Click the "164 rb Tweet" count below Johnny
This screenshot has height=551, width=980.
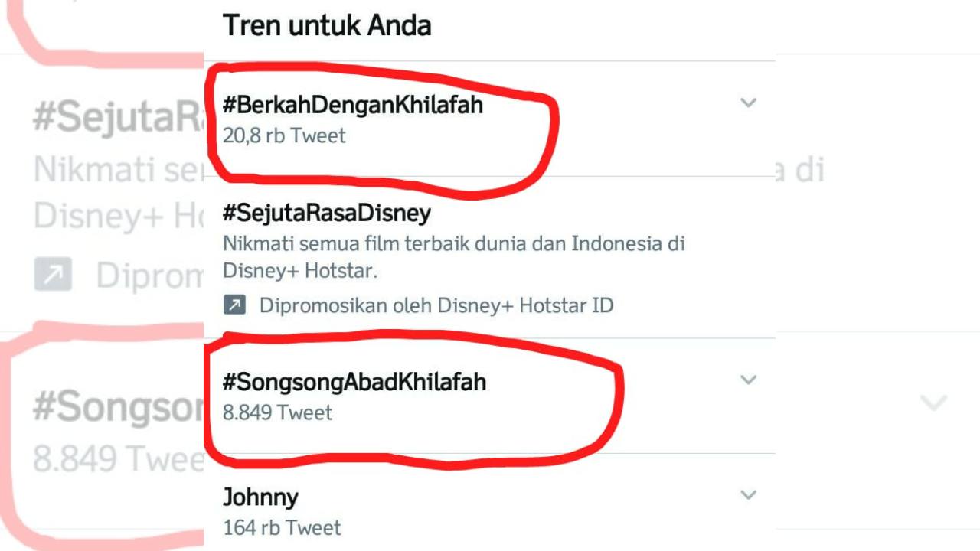(x=282, y=527)
